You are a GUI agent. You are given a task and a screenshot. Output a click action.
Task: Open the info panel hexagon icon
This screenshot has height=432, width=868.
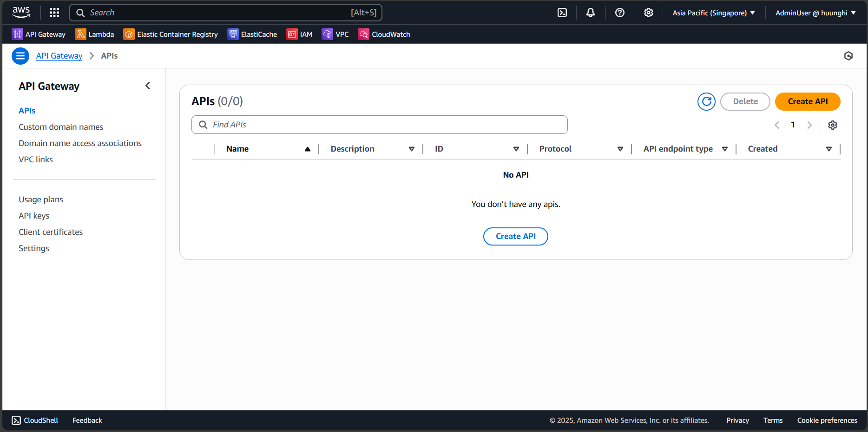[848, 56]
